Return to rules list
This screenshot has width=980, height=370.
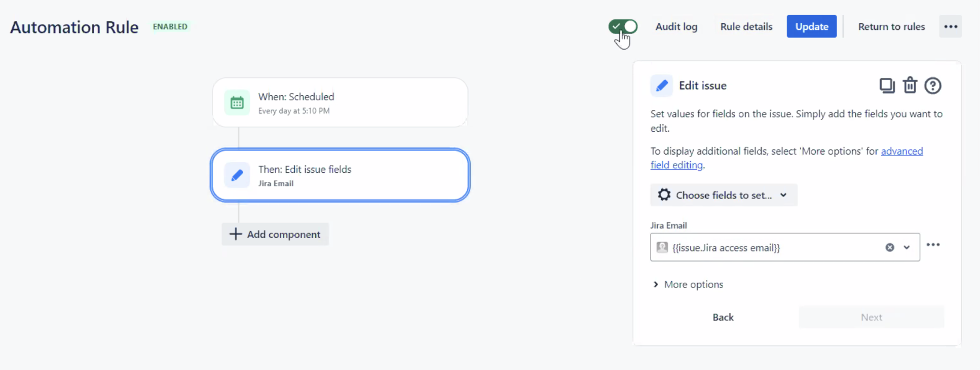pos(891,26)
